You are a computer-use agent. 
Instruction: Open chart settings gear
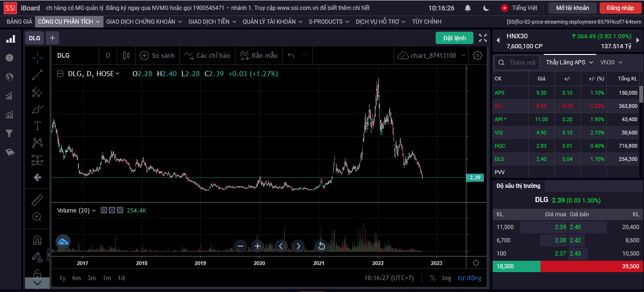pyautogui.click(x=478, y=55)
